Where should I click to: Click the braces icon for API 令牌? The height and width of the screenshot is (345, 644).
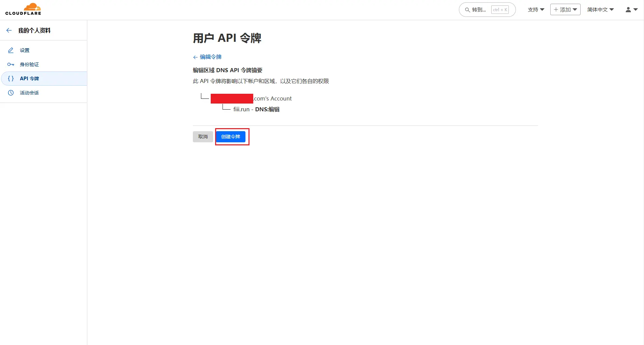coord(11,79)
